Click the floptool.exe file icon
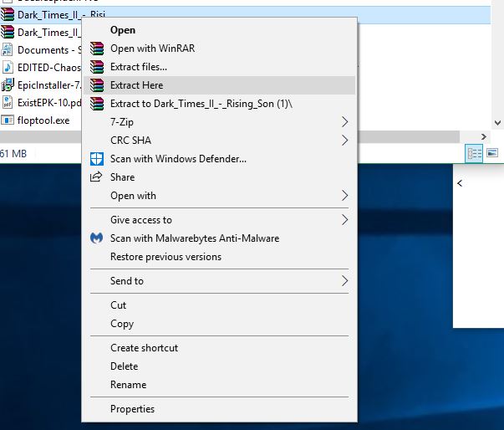The image size is (504, 430). [8, 120]
